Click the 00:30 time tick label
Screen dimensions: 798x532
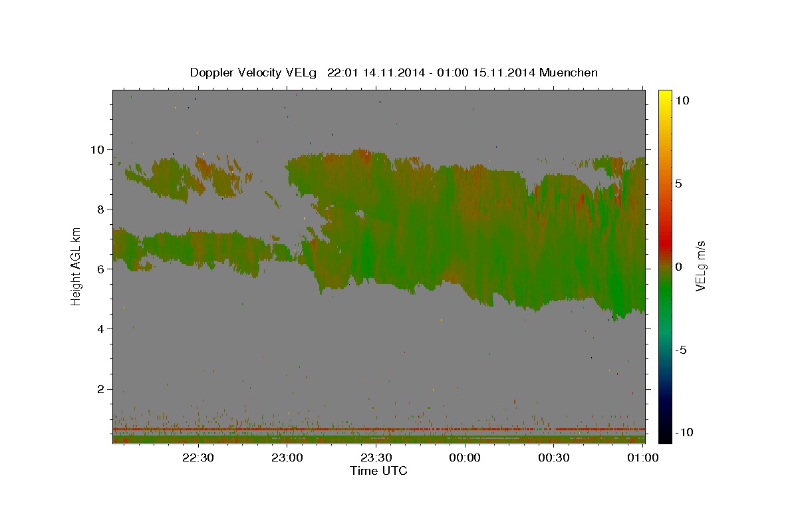[x=553, y=458]
